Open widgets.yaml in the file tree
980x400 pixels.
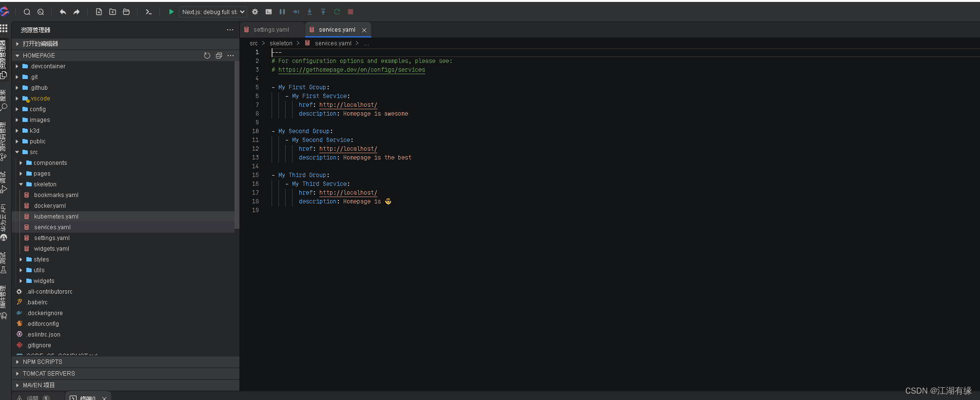tap(52, 249)
